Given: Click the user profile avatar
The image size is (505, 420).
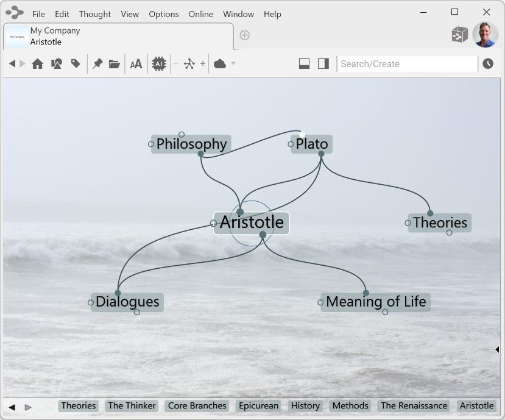Looking at the screenshot, I should pos(485,35).
